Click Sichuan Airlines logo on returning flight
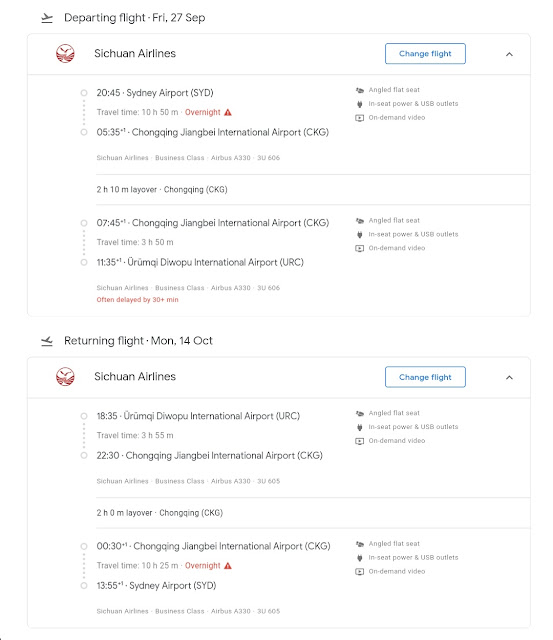 coord(65,377)
